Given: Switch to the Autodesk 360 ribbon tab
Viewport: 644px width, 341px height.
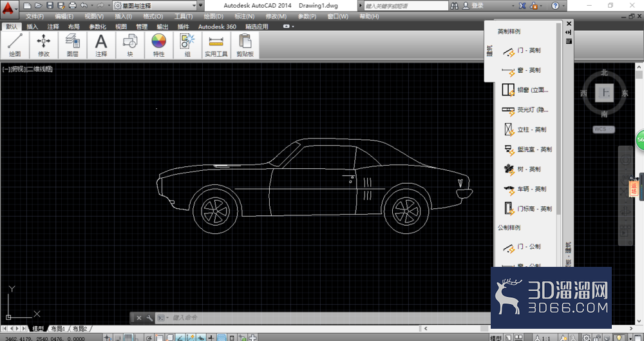Looking at the screenshot, I should click(217, 26).
